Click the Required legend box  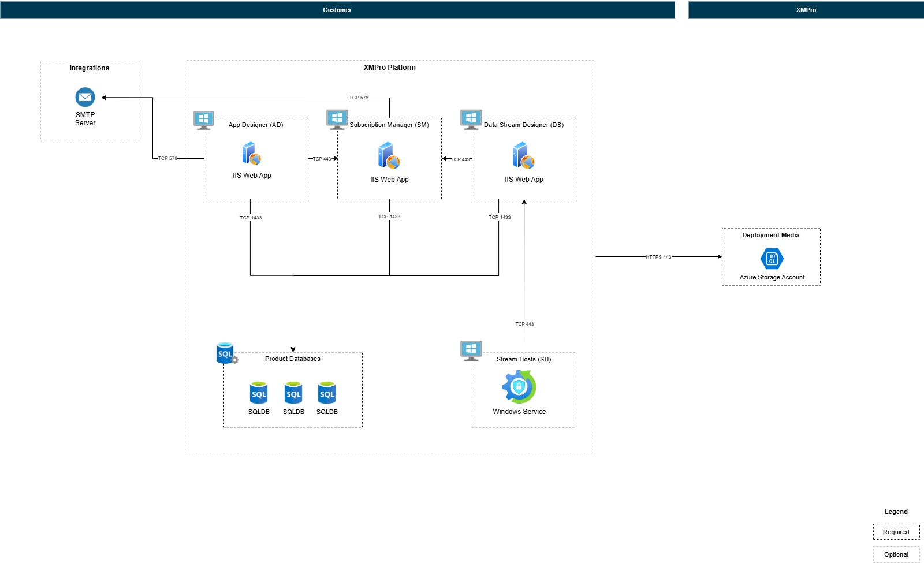896,532
